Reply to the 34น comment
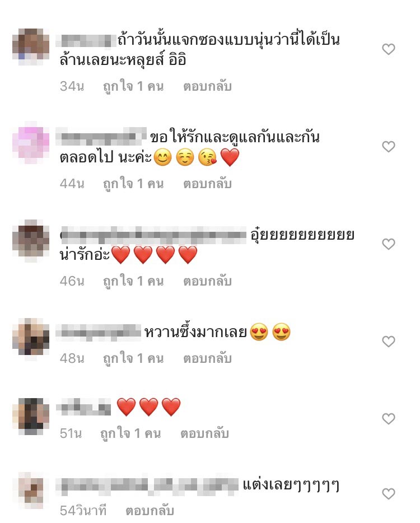Image resolution: width=420 pixels, height=523 pixels. click(x=207, y=86)
